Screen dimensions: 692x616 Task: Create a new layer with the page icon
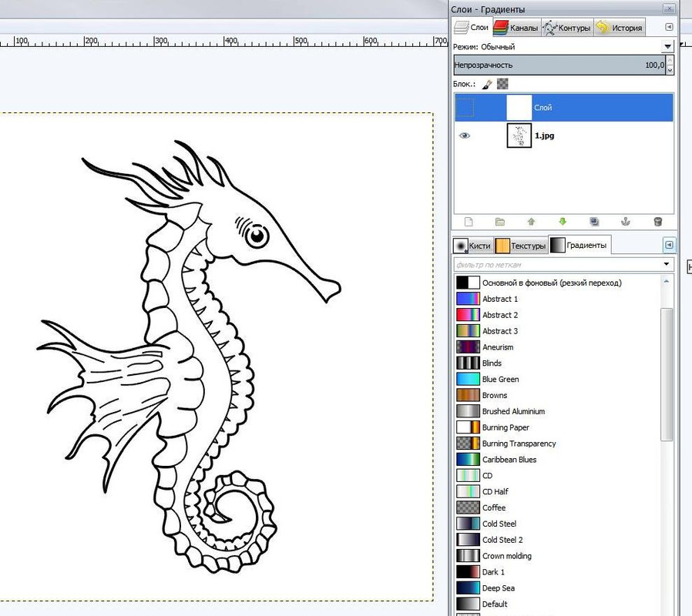pos(469,221)
